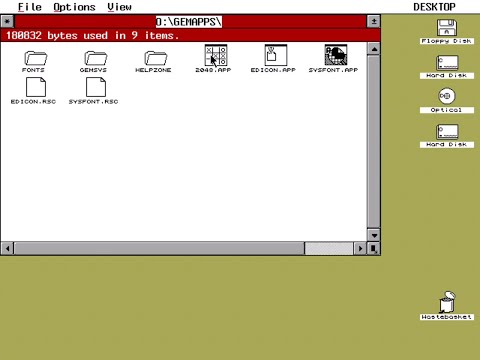Close the D:\GEMAPPS\ window
Image resolution: width=480 pixels, height=360 pixels.
tap(7, 22)
